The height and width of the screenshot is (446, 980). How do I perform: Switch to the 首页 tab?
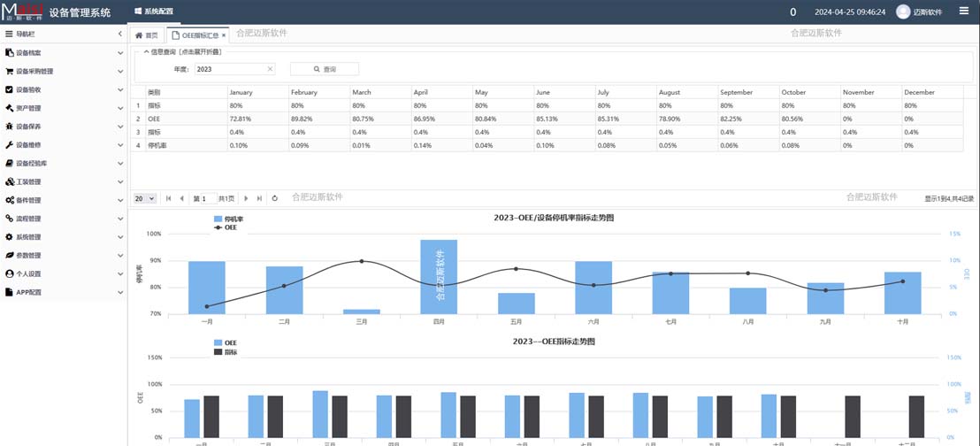pyautogui.click(x=146, y=35)
